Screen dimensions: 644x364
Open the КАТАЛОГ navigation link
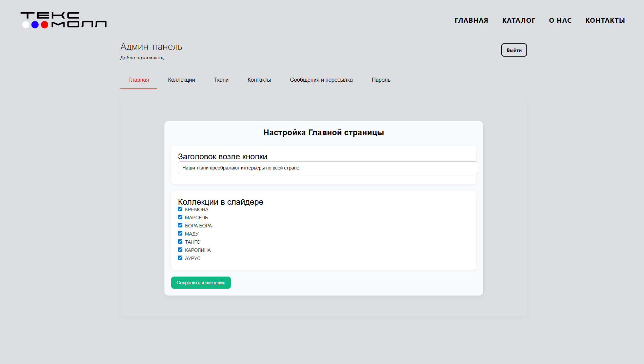[x=519, y=20]
